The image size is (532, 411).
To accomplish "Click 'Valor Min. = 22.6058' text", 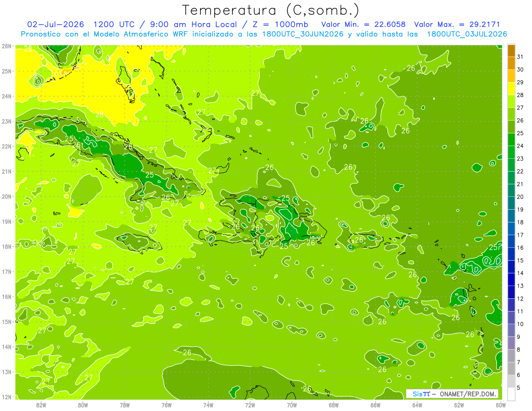I will 364,24.
